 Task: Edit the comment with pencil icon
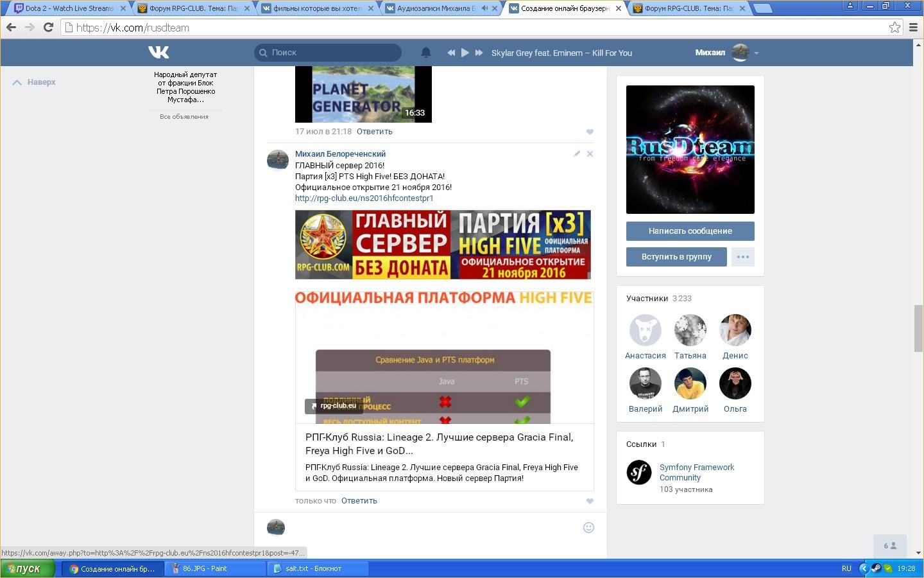pos(577,153)
